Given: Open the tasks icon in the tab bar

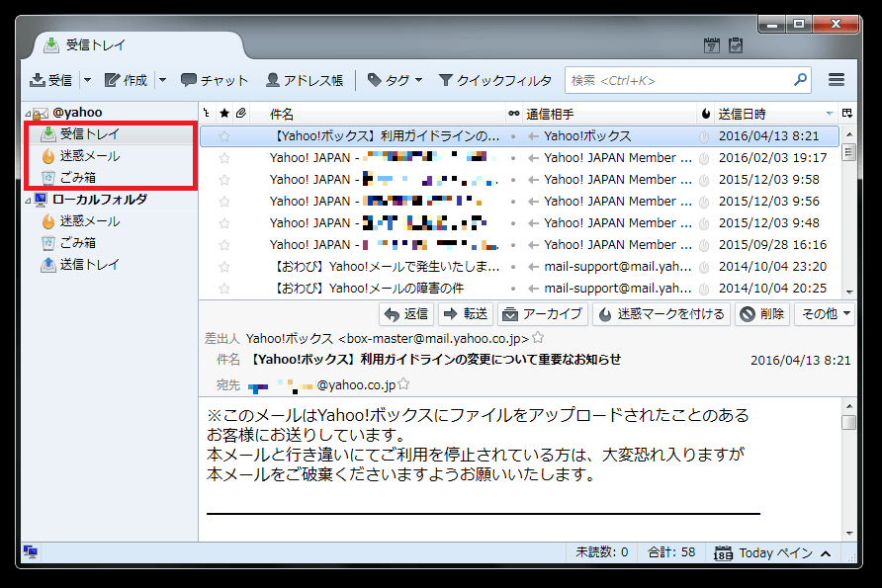Looking at the screenshot, I should point(735,44).
